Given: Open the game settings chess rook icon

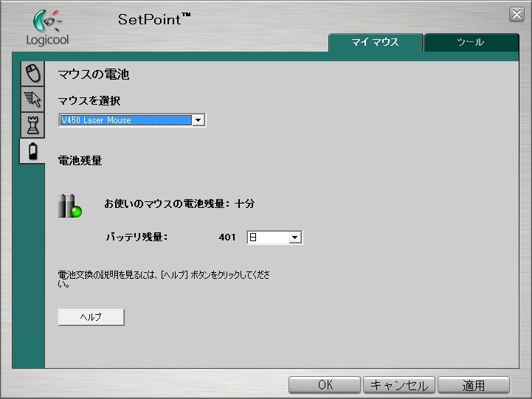Looking at the screenshot, I should [x=32, y=125].
